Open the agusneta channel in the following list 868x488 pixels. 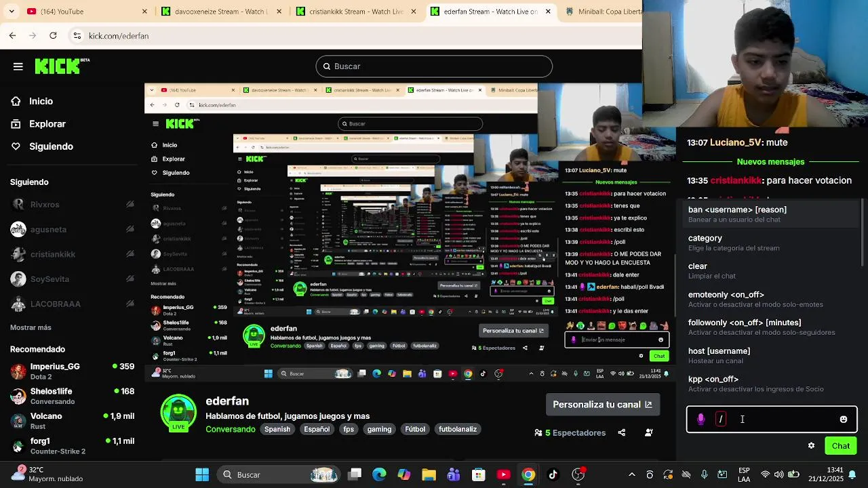coord(71,229)
